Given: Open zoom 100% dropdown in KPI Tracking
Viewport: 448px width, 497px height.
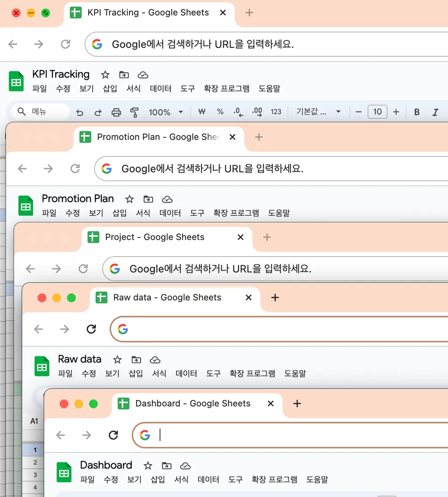Looking at the screenshot, I should [x=166, y=112].
